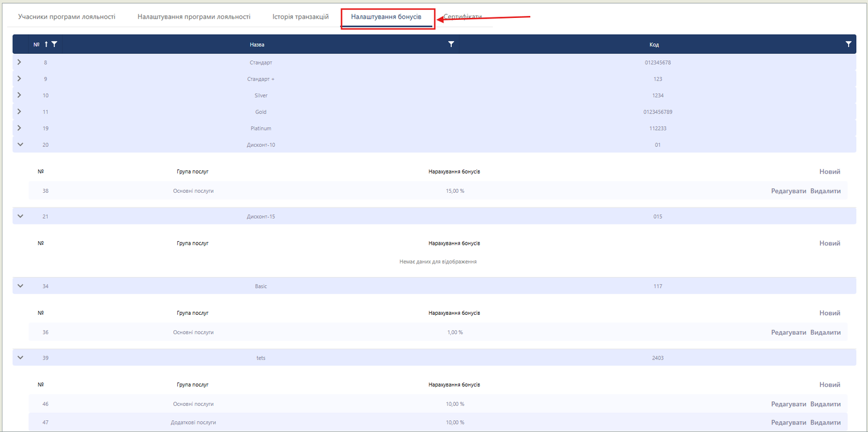Screen dimensions: 868x432
Task: Open the filter for the № column
Action: coord(55,44)
